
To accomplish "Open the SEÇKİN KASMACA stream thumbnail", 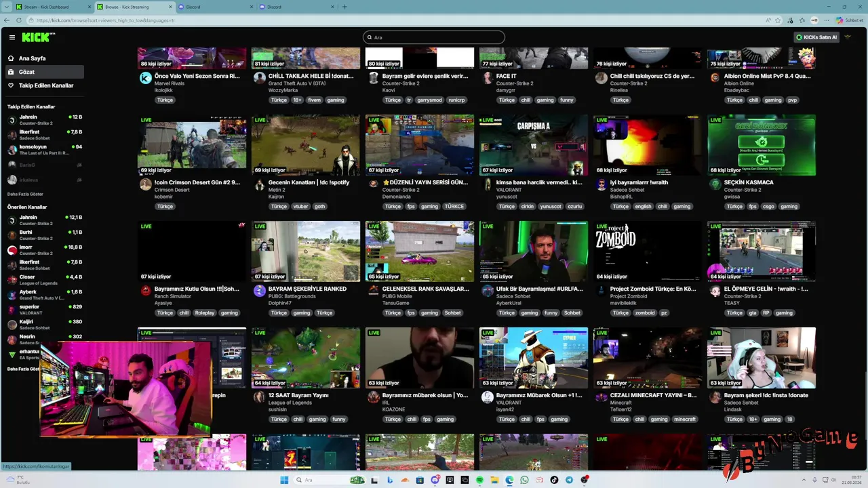I will 762,145.
